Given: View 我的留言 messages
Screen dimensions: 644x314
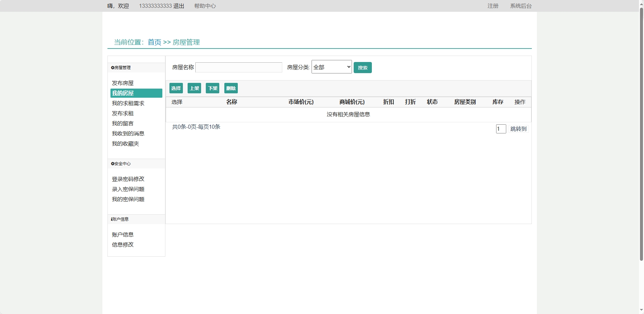Looking at the screenshot, I should [123, 124].
